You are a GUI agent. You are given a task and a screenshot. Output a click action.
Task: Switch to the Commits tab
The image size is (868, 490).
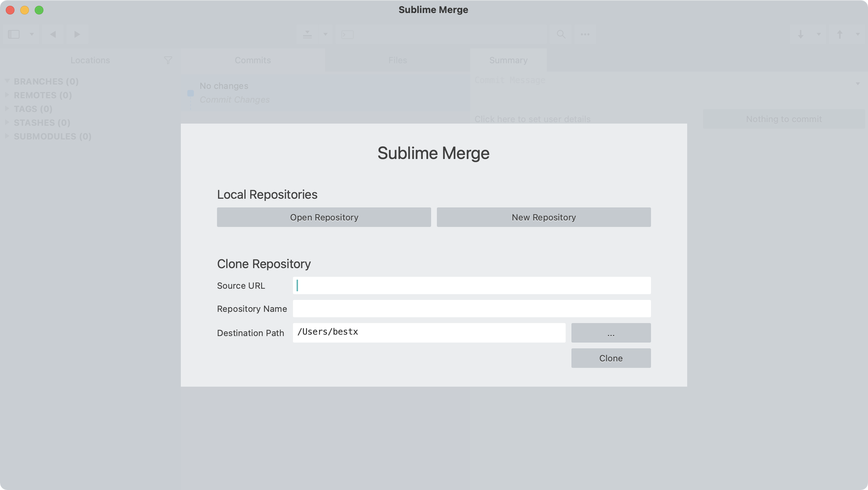click(253, 60)
